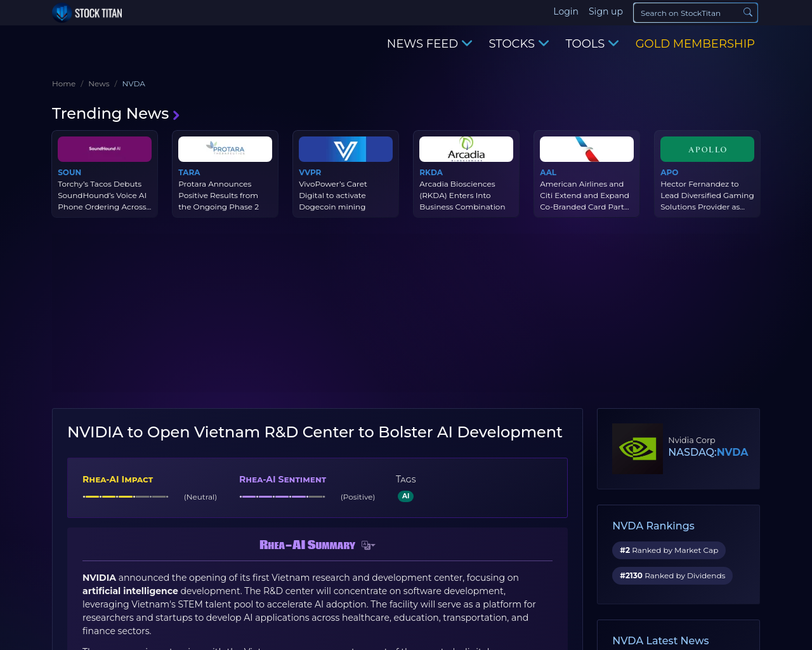Open the SOUN ticker link
The height and width of the screenshot is (650, 812).
pos(69,172)
